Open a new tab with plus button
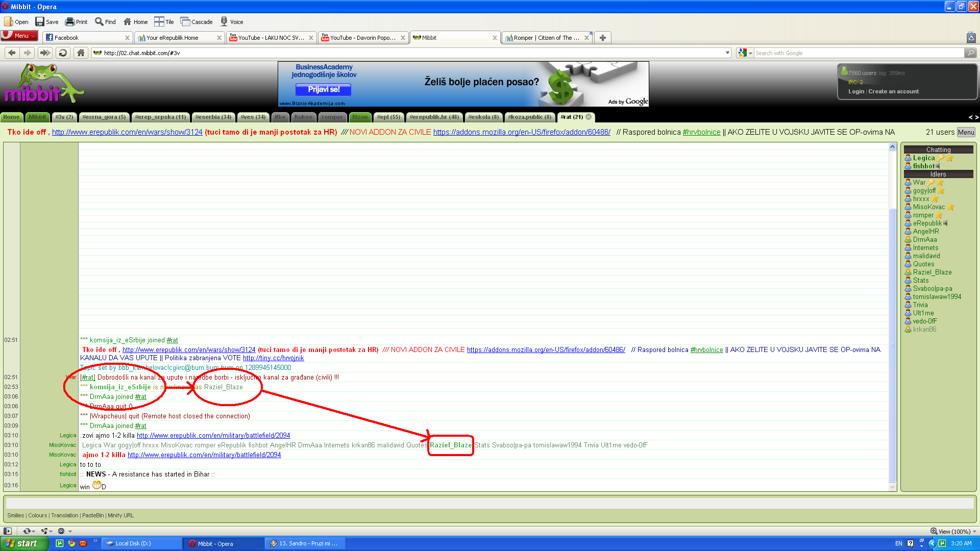 (x=603, y=37)
